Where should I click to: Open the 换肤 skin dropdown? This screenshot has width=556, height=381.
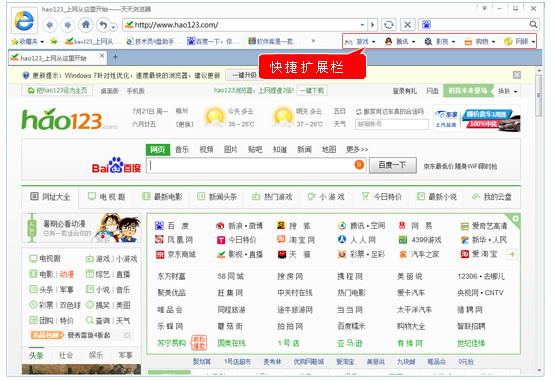point(508,91)
